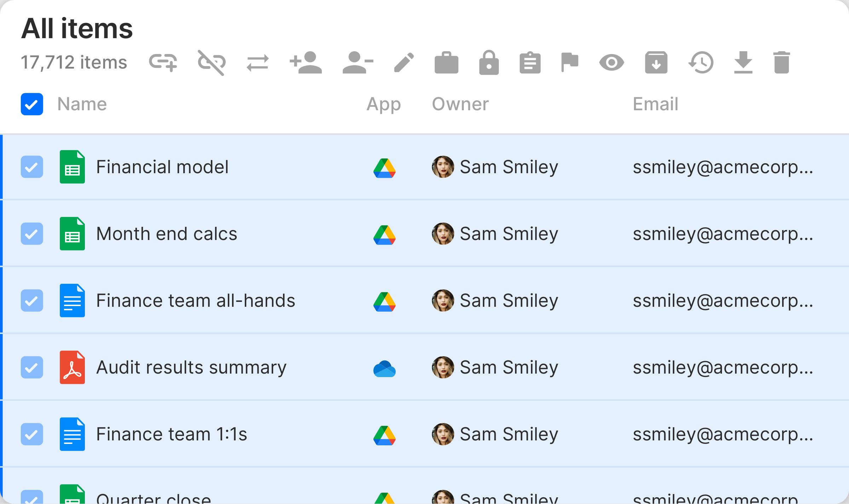Click the download icon
Screen dimensions: 849x504
coord(744,63)
